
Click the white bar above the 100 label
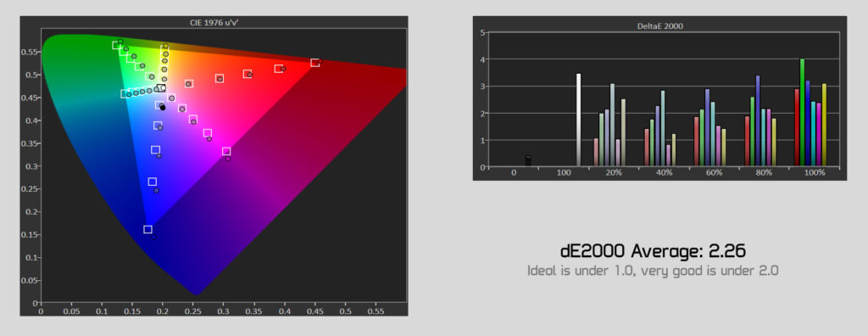coord(578,120)
